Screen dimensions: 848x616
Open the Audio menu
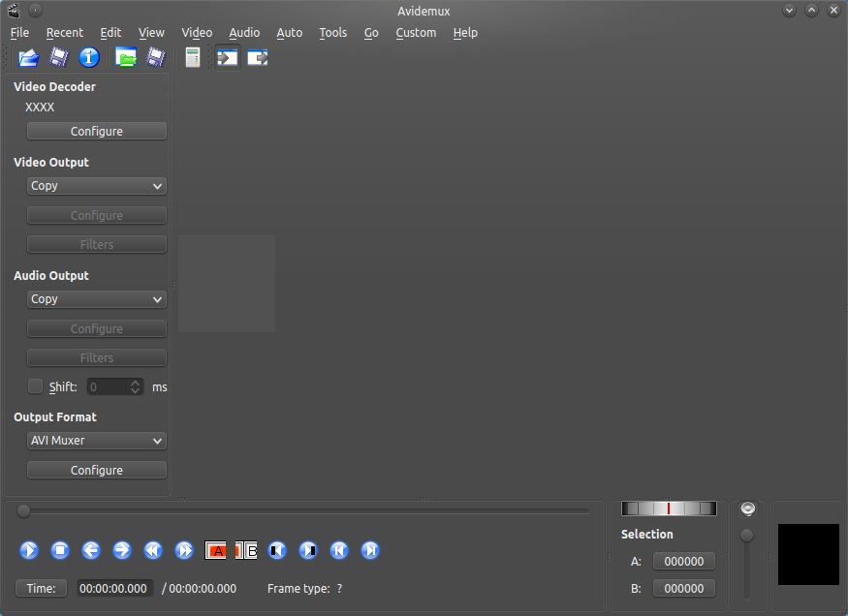[x=244, y=33]
